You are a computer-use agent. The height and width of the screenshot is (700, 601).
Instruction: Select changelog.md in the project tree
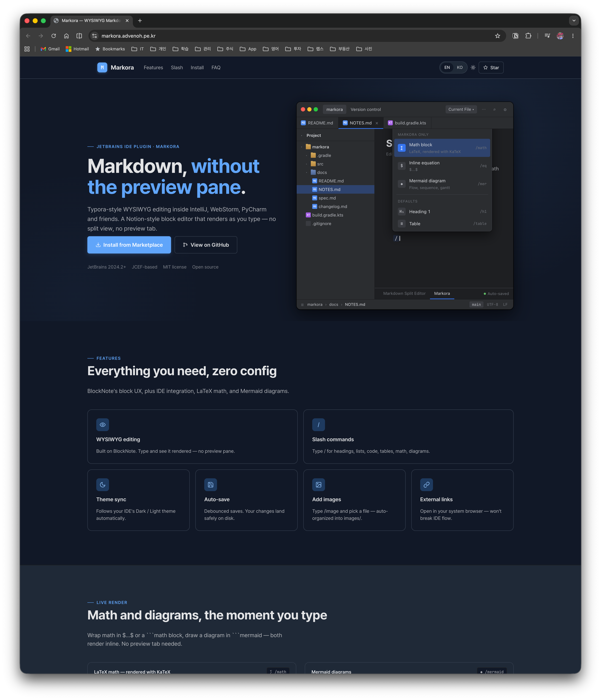(335, 206)
